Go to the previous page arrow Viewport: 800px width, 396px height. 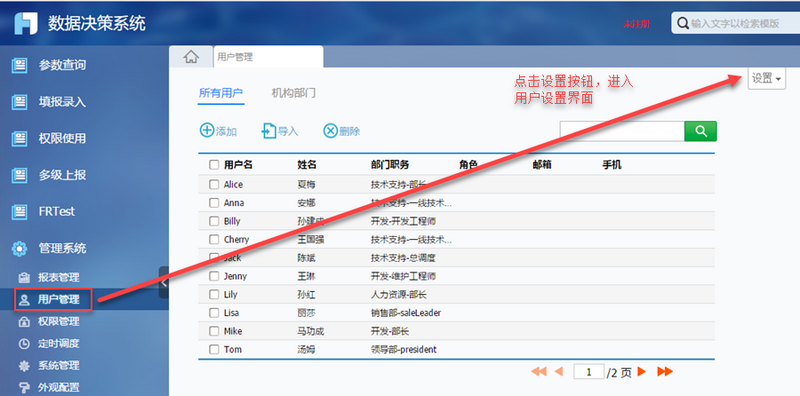(x=559, y=372)
